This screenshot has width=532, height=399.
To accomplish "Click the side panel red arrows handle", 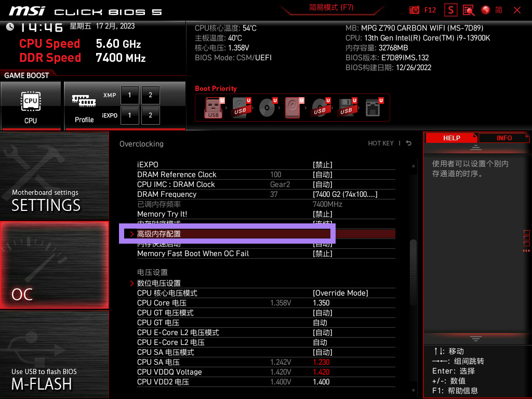I will click(x=526, y=251).
